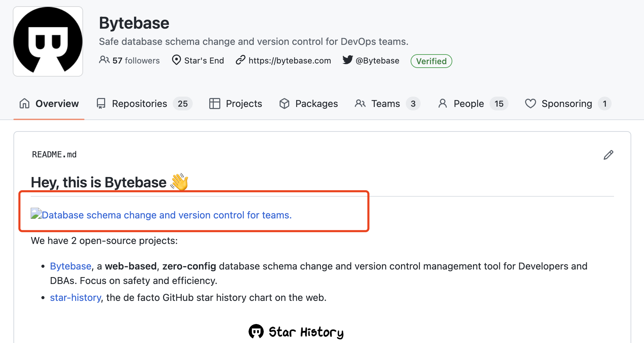Viewport: 644px width, 343px height.
Task: Click the Verified badge
Action: point(431,61)
